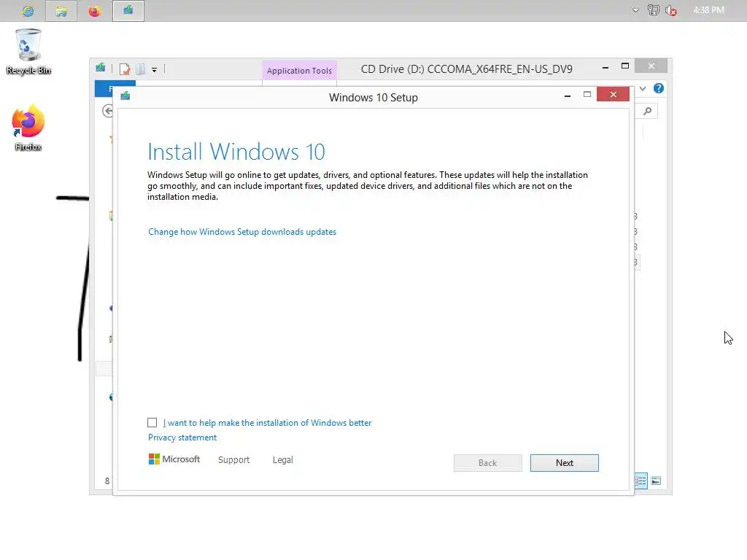Click the CD Drive window system icon
This screenshot has height=560, width=747.
101,68
